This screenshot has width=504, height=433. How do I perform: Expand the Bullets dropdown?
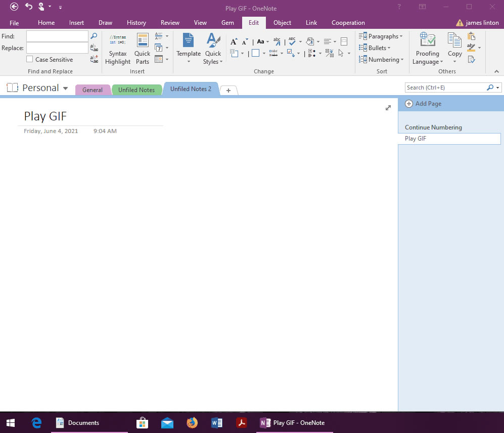point(376,48)
